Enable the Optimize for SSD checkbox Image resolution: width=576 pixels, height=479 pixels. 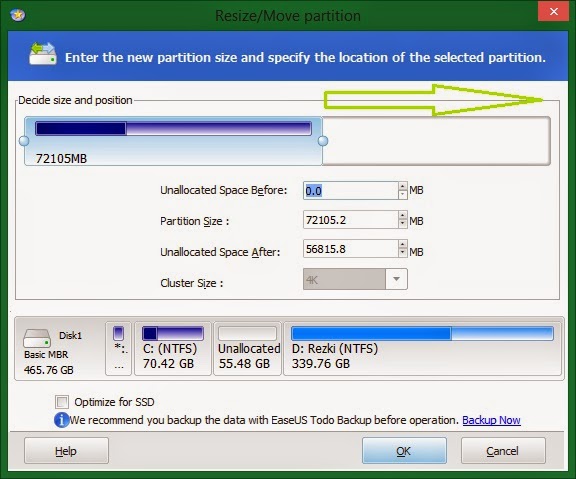[62, 402]
